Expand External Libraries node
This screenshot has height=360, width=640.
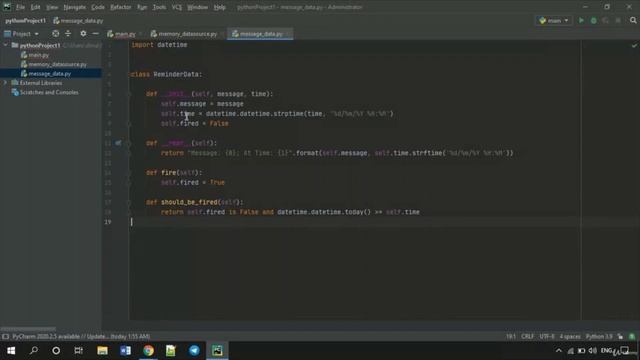coord(6,83)
